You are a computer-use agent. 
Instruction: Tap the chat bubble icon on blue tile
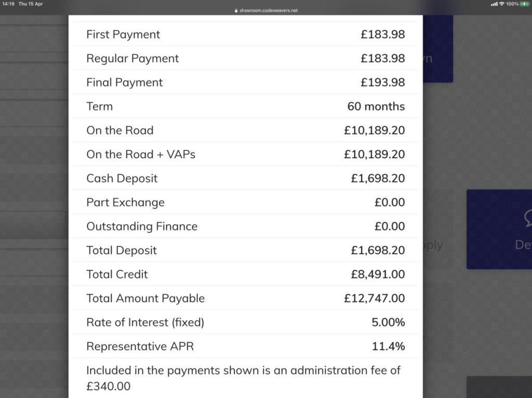coord(528,218)
